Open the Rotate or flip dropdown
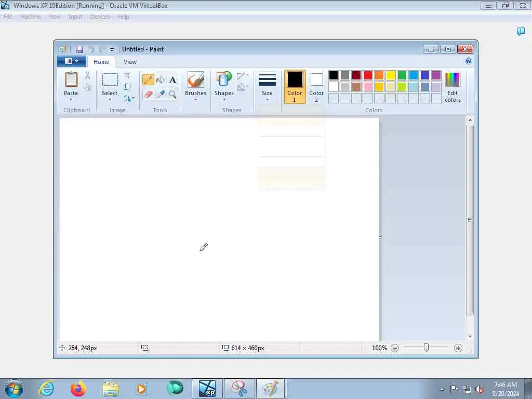 pos(129,98)
